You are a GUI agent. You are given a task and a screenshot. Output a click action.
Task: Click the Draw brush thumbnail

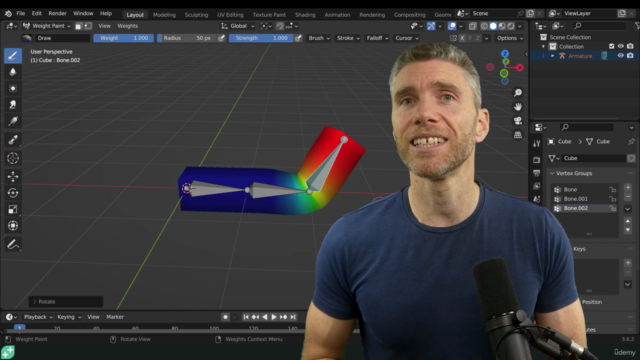27,38
